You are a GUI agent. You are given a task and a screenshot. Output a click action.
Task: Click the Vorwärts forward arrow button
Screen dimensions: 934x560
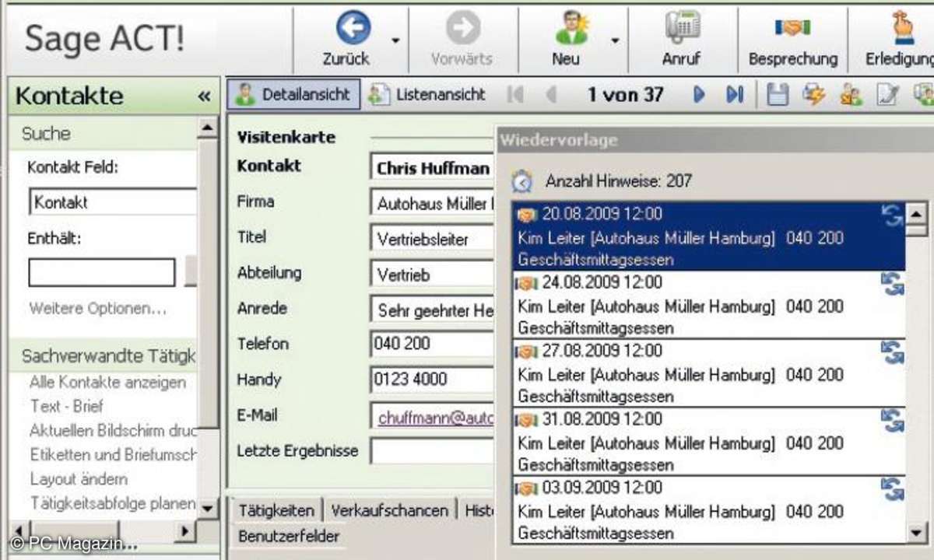point(462,30)
